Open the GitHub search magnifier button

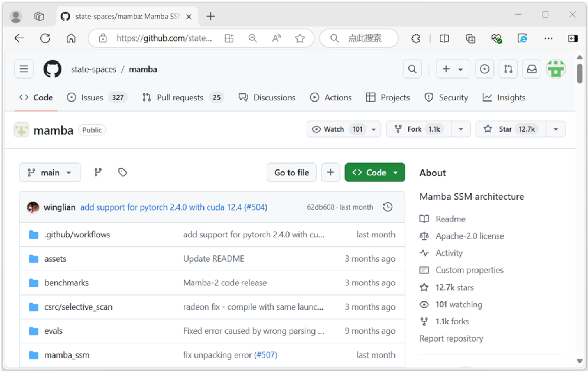[412, 69]
